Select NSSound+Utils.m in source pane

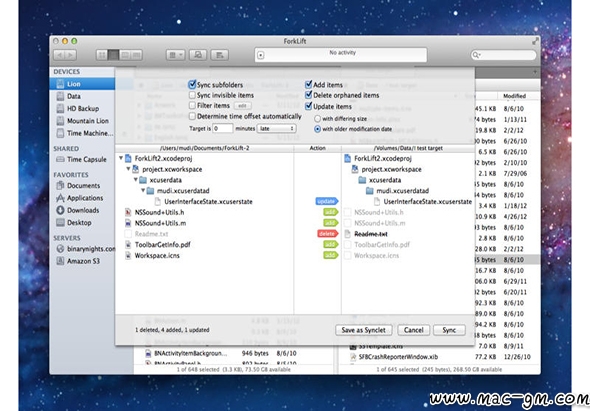pyautogui.click(x=160, y=223)
